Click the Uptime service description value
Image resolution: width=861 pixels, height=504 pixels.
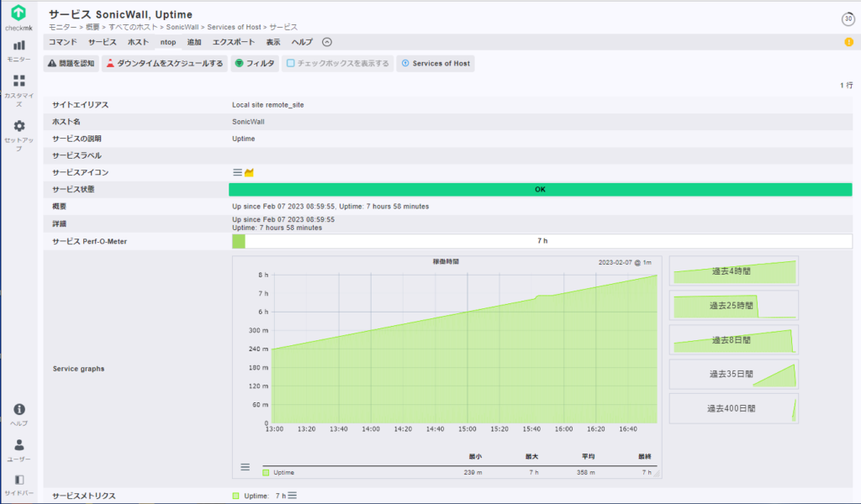[243, 139]
